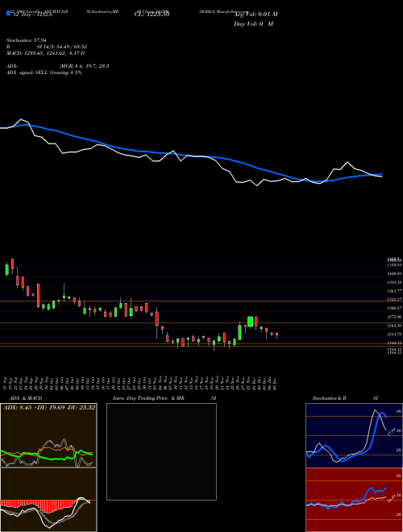This screenshot has width=403, height=532.
Task: Click the large green candlestick in late November
Action: pos(251,322)
